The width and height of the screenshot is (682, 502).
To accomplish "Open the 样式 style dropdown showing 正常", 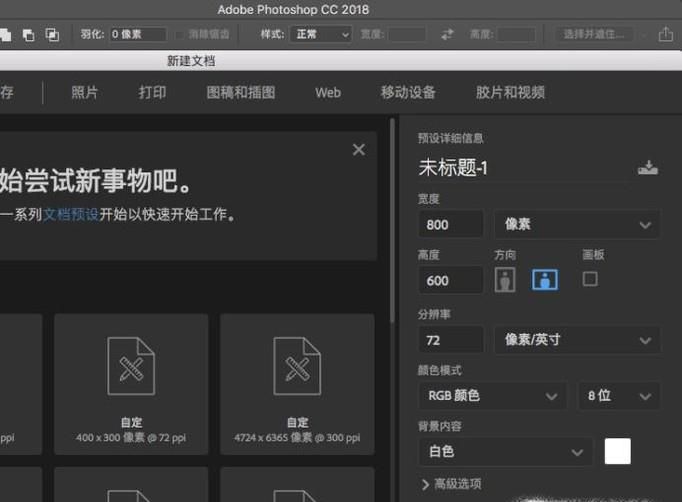I will [x=321, y=34].
